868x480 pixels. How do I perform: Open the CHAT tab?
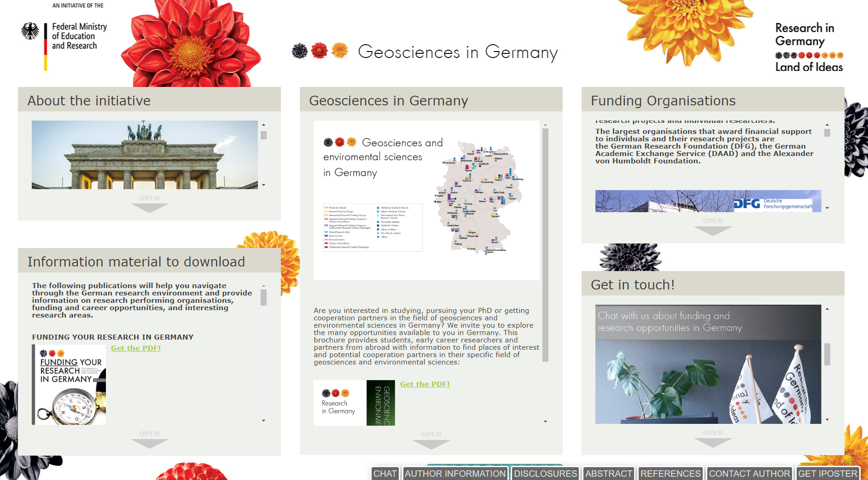pyautogui.click(x=385, y=474)
